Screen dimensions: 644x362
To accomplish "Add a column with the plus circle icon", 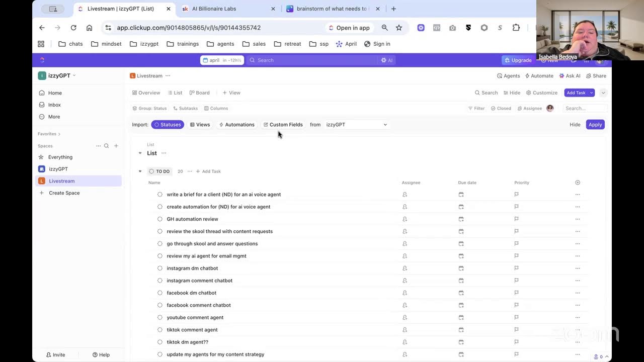I will pyautogui.click(x=578, y=183).
